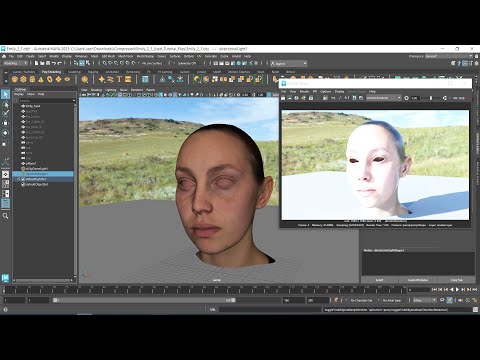Click the Sweep Mesh shelf icon

[110, 79]
